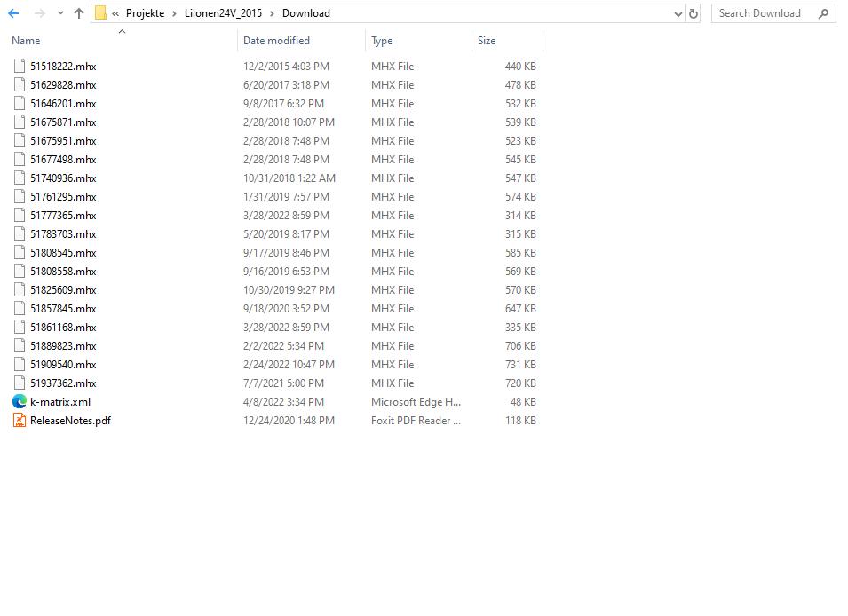Viewport: 848px width, 616px height.
Task: Click the PDF icon of ReleaseNotes.pdf
Action: coord(20,420)
